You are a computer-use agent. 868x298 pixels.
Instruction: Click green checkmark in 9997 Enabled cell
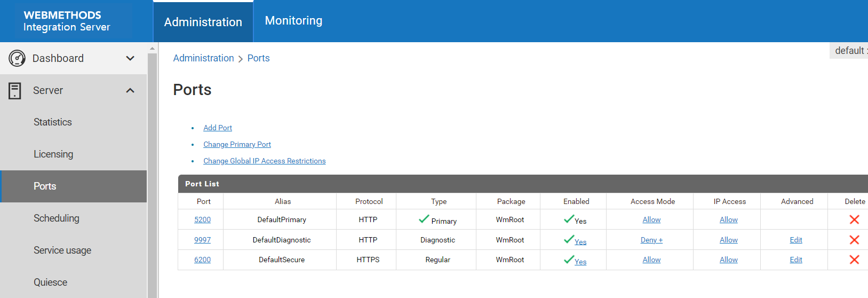[569, 239]
